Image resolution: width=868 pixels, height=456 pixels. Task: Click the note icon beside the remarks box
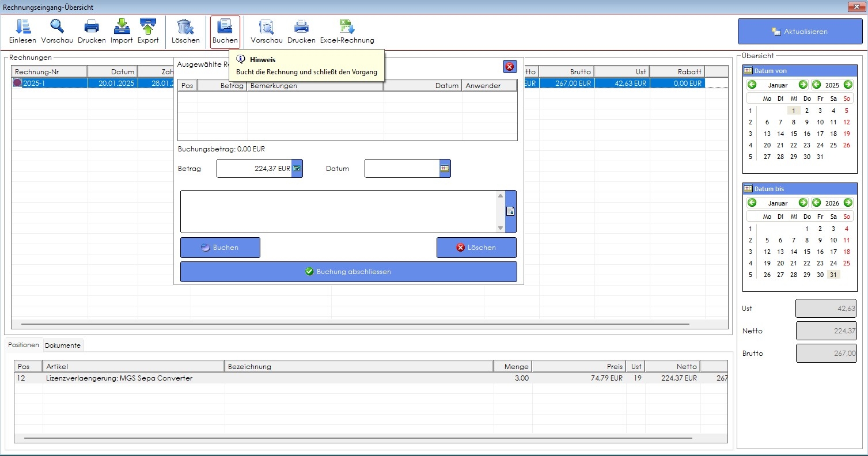510,211
